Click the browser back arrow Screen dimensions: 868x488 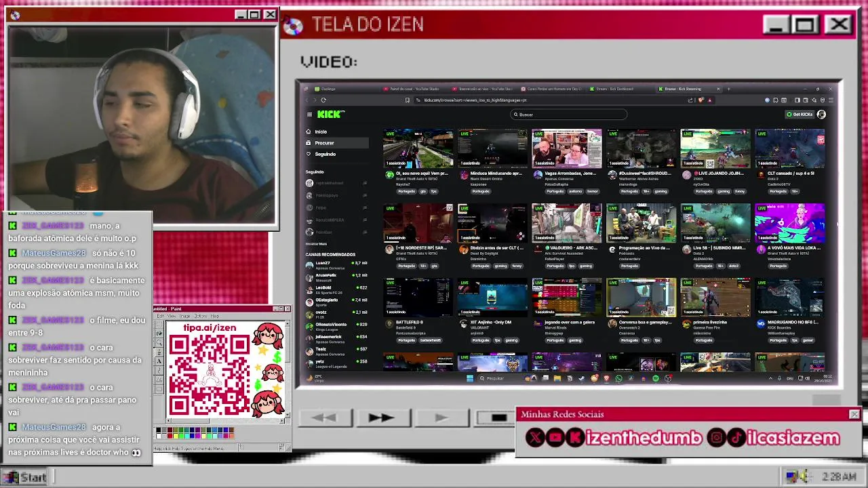[x=307, y=100]
